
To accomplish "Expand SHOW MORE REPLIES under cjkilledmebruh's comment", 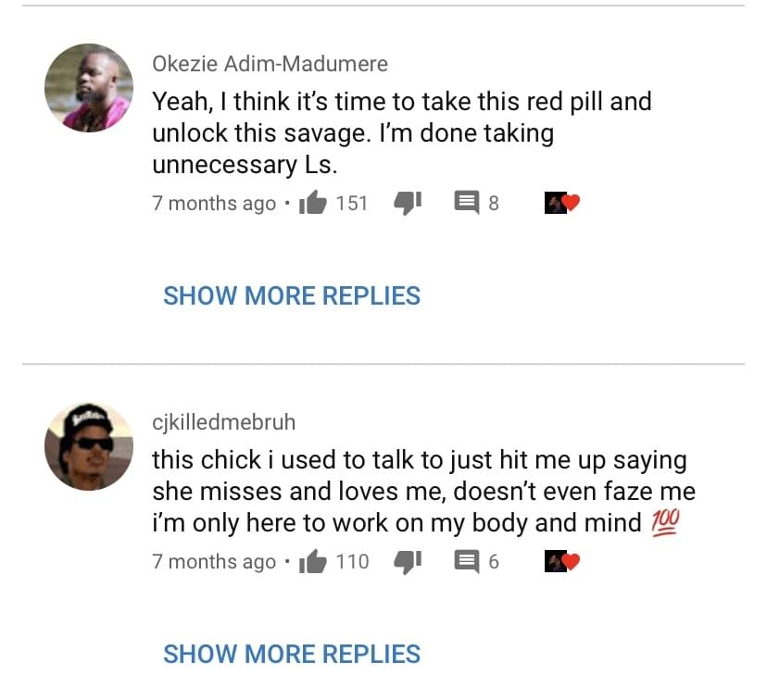I will [x=292, y=654].
